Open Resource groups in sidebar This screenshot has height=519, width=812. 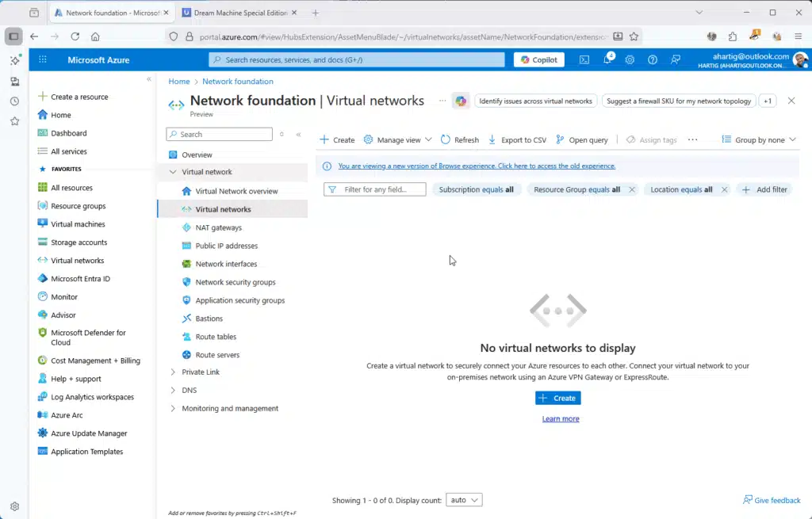pyautogui.click(x=71, y=206)
